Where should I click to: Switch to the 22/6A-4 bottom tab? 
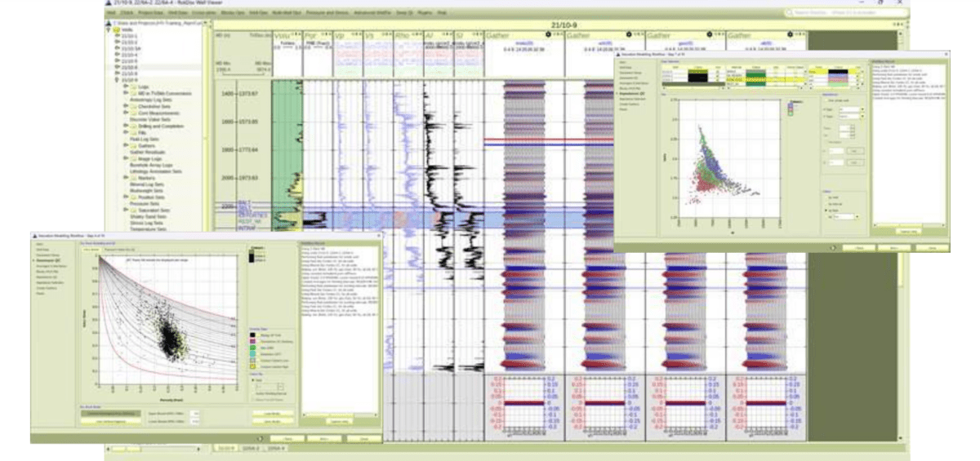(278, 450)
